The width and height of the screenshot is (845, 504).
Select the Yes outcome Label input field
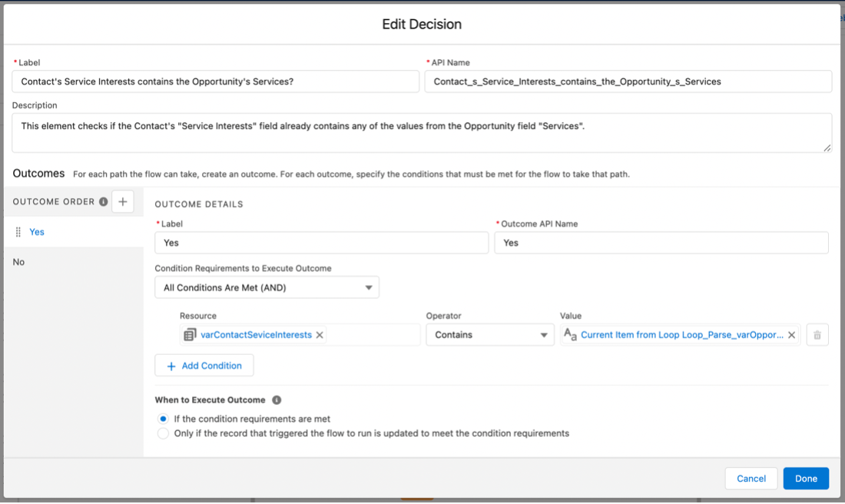click(321, 242)
